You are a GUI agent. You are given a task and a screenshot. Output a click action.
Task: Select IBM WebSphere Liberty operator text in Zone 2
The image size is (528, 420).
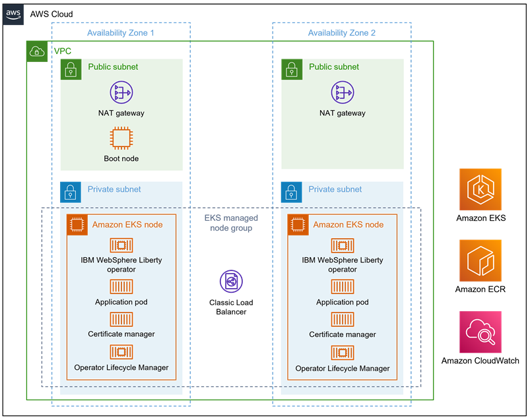(343, 264)
